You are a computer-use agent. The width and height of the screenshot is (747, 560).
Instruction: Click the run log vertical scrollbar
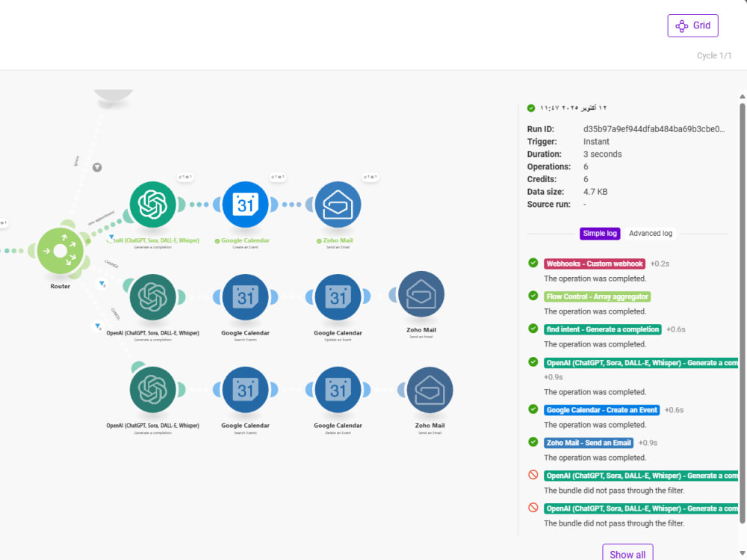click(742, 314)
